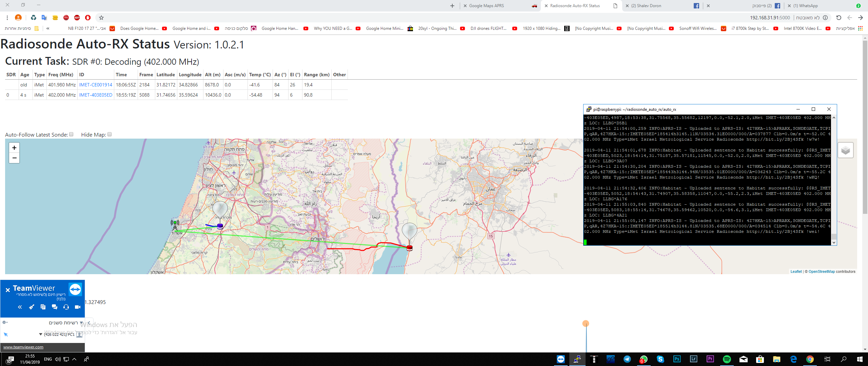Open Telegram from the taskbar
Screen dimensions: 868x366
627,359
